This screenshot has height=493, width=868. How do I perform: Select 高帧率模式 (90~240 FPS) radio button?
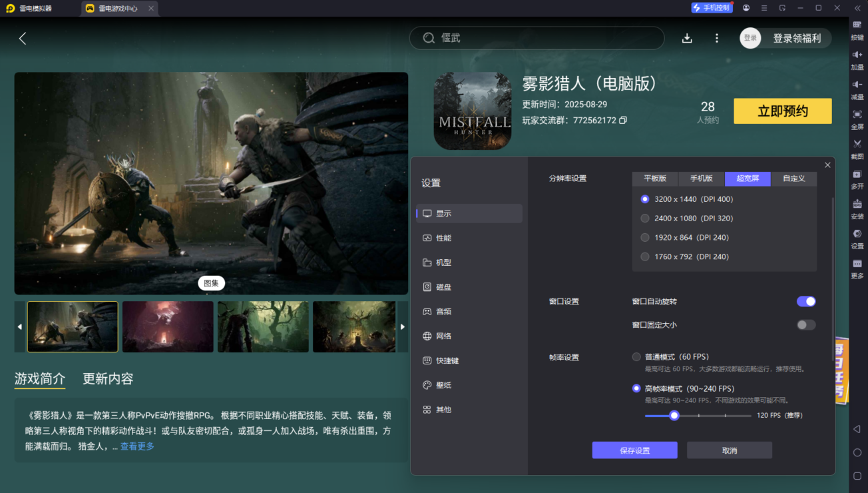[x=637, y=388]
